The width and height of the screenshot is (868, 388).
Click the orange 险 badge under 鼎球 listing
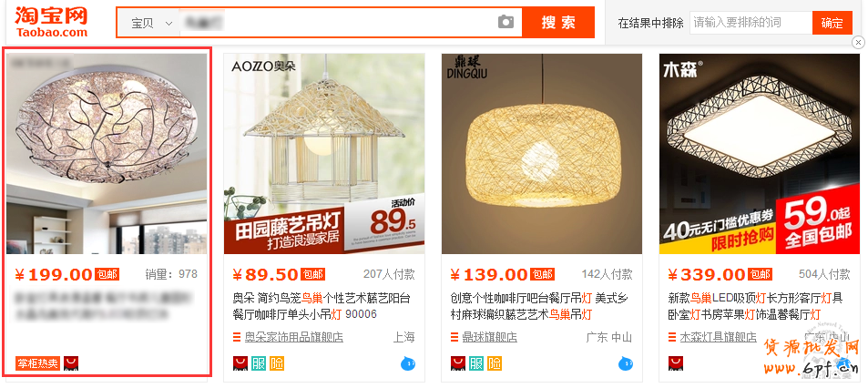point(495,363)
